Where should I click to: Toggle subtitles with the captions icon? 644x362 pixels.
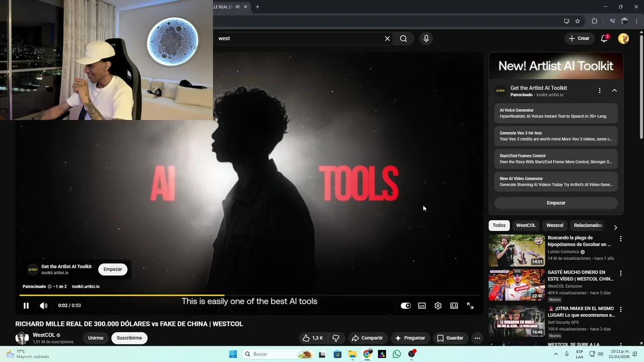422,306
